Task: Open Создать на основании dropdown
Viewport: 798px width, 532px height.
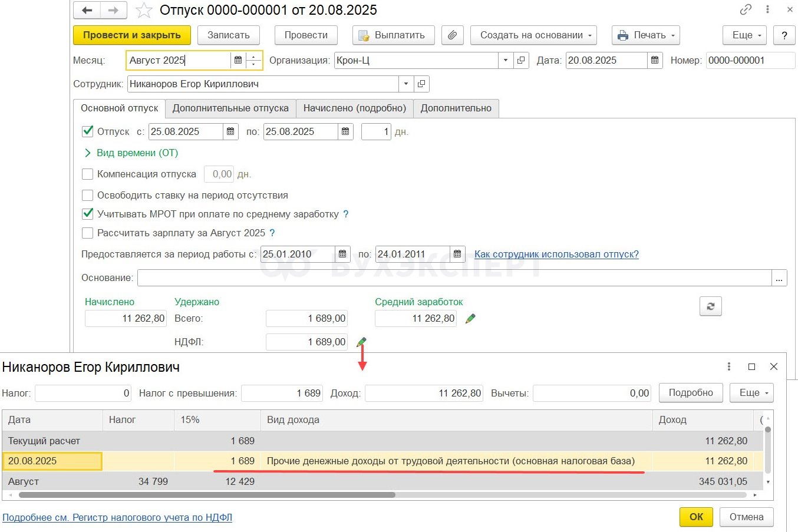Action: (533, 35)
